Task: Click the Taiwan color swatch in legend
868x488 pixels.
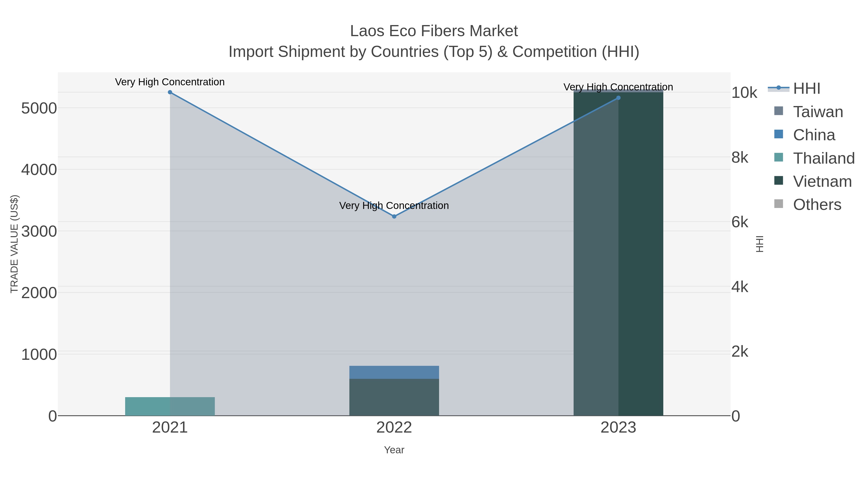Action: (x=779, y=111)
